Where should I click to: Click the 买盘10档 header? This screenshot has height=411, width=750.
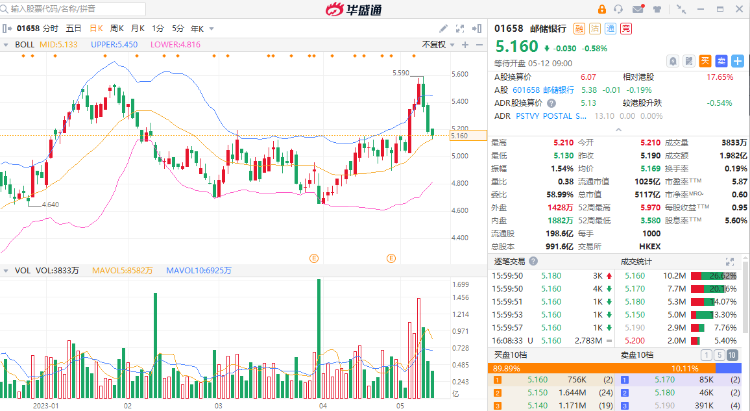[x=510, y=355]
